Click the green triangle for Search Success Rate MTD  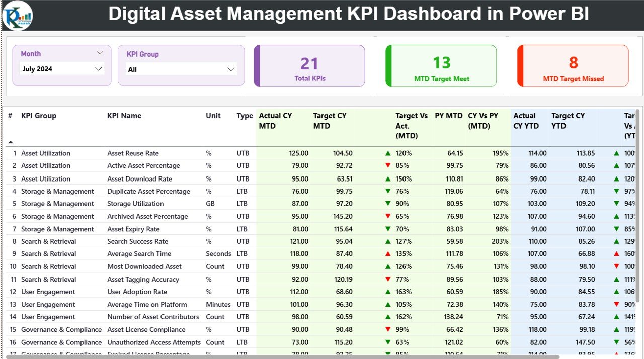(387, 241)
